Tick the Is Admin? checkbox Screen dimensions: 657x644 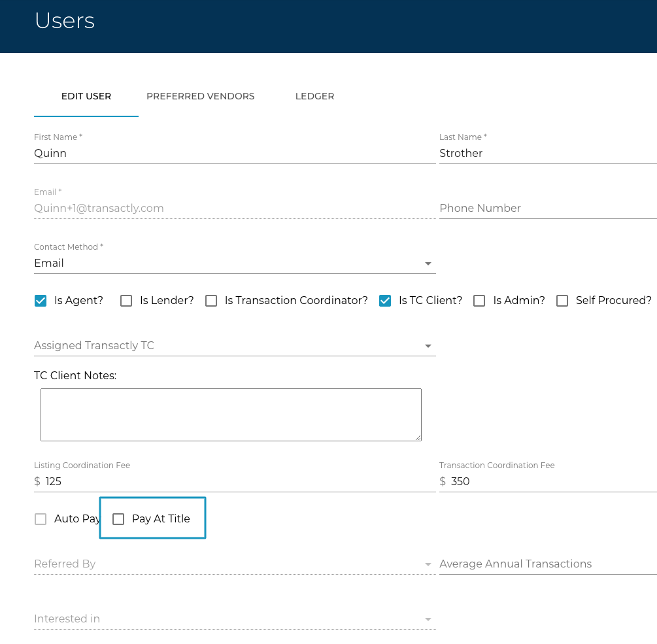click(479, 301)
